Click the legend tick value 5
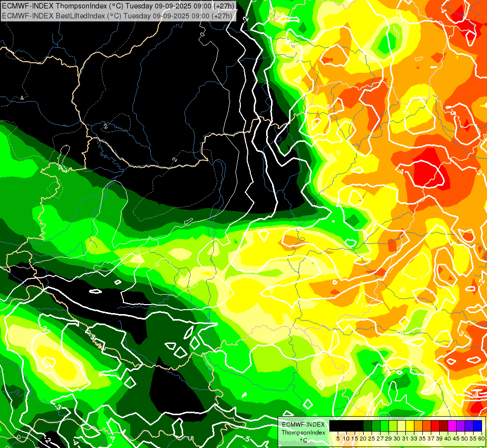Screen dimensions: 487x448 pos(338,439)
